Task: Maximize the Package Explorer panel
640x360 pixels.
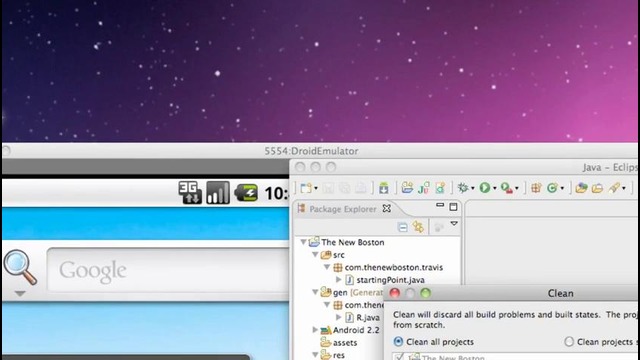Action: [x=453, y=207]
